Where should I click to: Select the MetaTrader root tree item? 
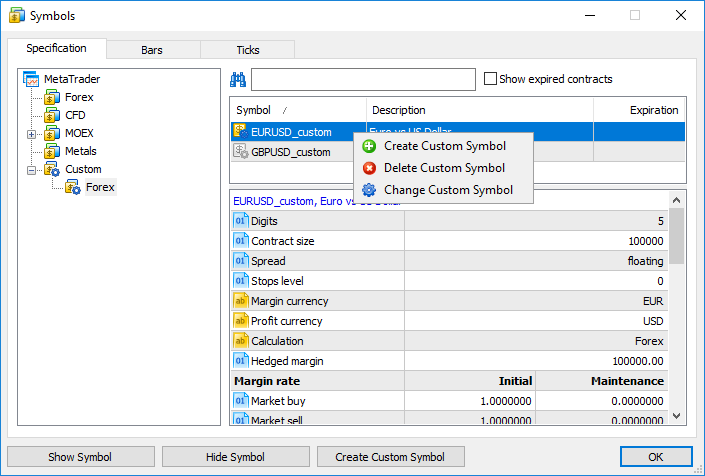click(x=71, y=79)
